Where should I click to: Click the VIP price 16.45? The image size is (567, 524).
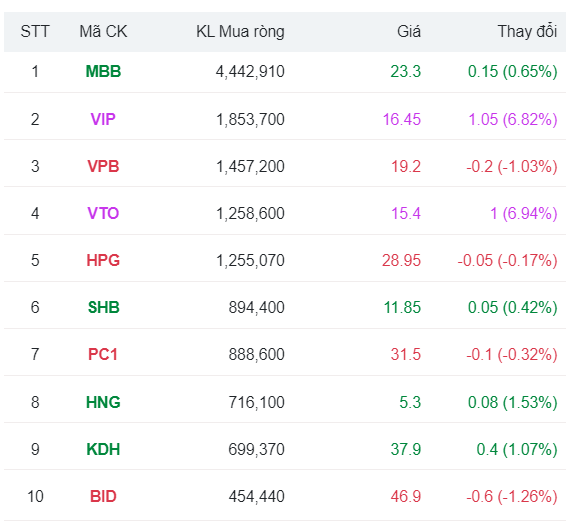(x=402, y=119)
